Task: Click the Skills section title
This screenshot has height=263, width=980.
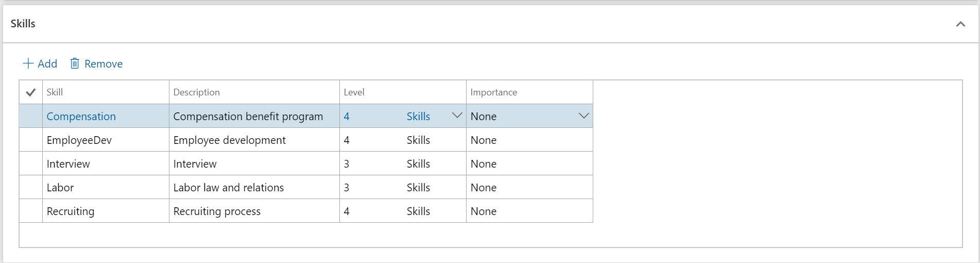Action: [x=23, y=24]
